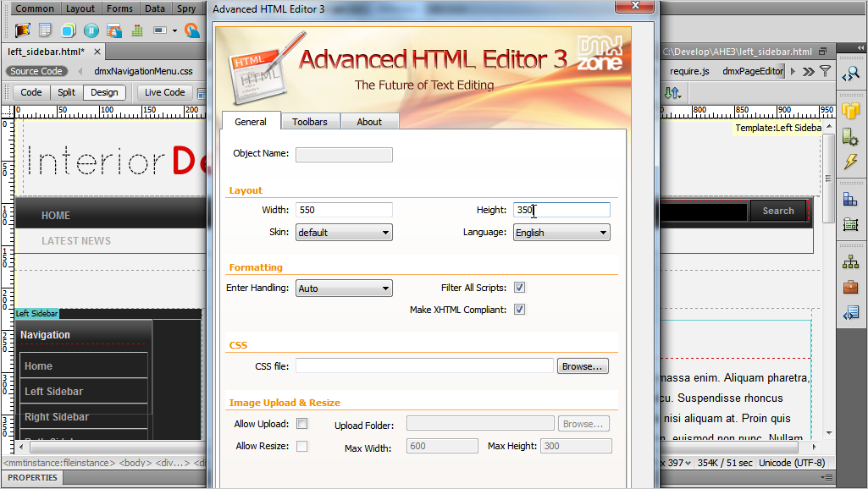The image size is (868, 489).
Task: Open the yellow Databases panel icon
Action: 851,111
